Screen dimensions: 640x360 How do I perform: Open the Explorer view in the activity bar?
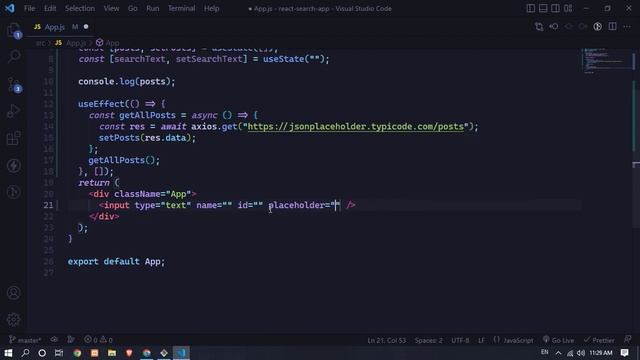coord(13,30)
